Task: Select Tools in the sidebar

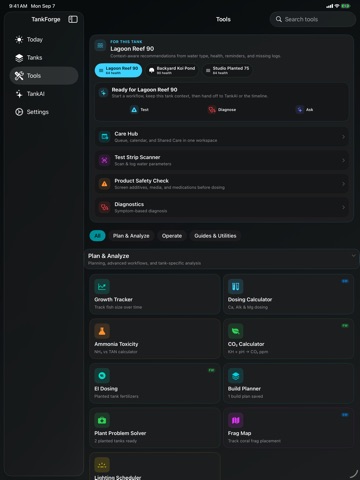Action: [x=44, y=76]
